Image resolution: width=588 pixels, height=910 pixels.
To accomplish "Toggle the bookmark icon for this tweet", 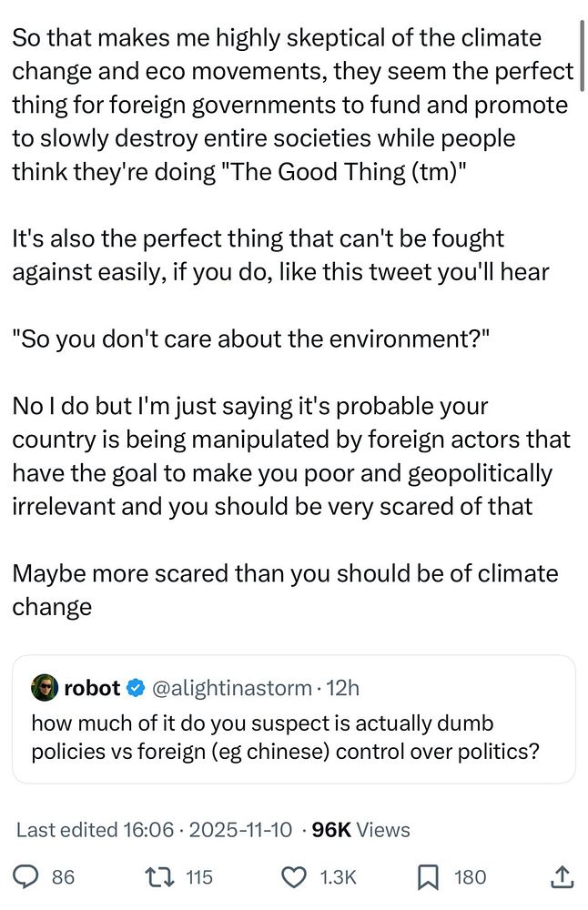I will pos(426,877).
